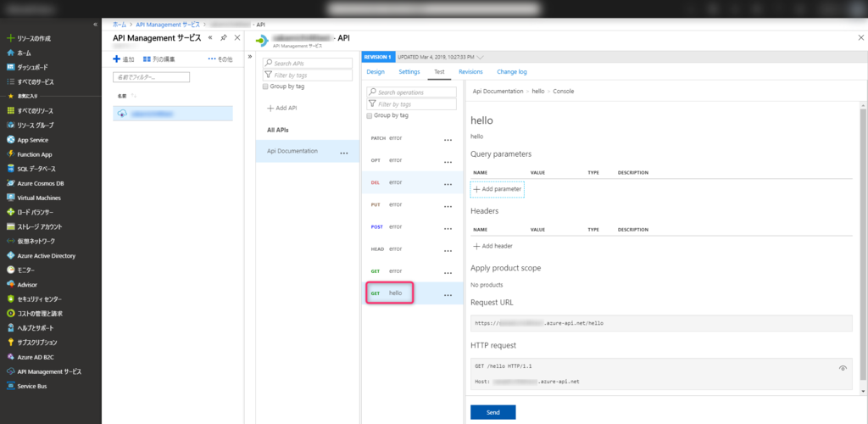Screen dimensions: 868x424
Task: Click Add parameter
Action: pyautogui.click(x=498, y=189)
